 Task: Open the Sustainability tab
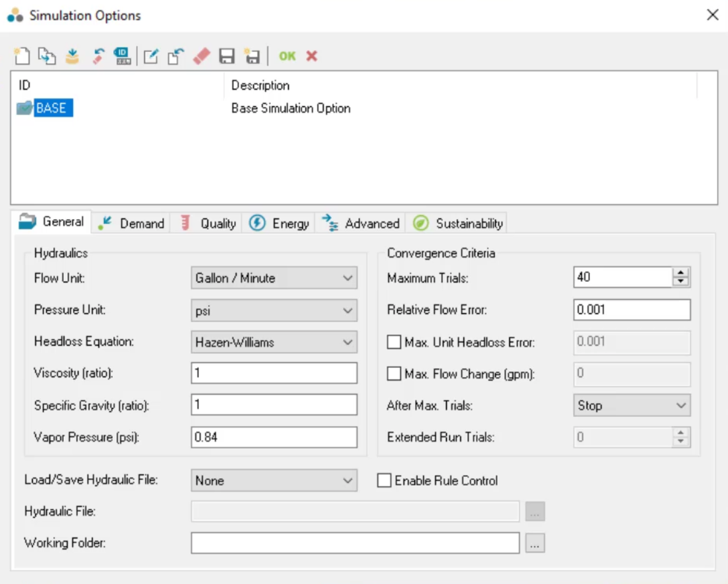(x=457, y=223)
